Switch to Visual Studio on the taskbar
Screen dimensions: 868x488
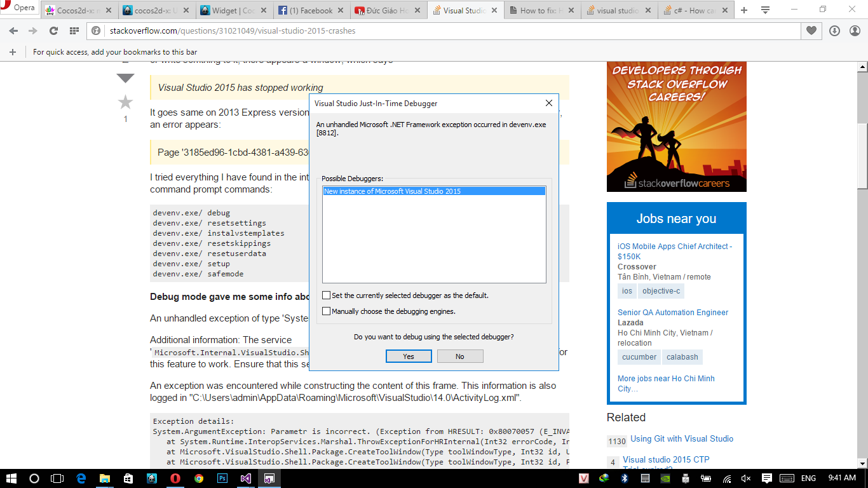point(246,478)
